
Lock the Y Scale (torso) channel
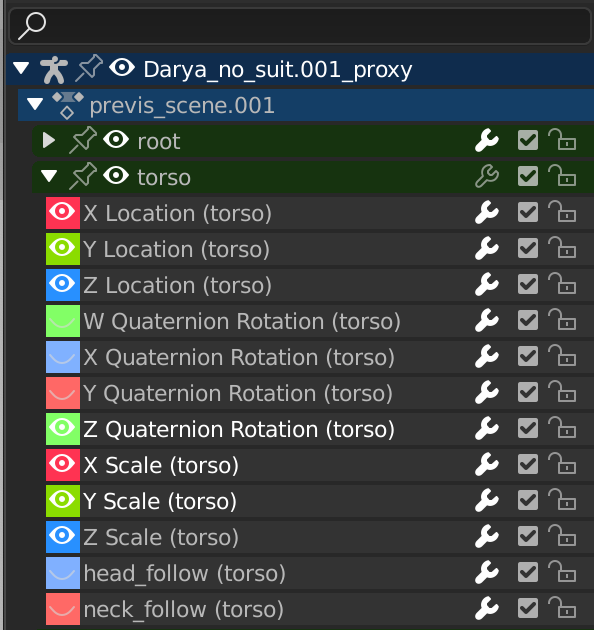[562, 499]
